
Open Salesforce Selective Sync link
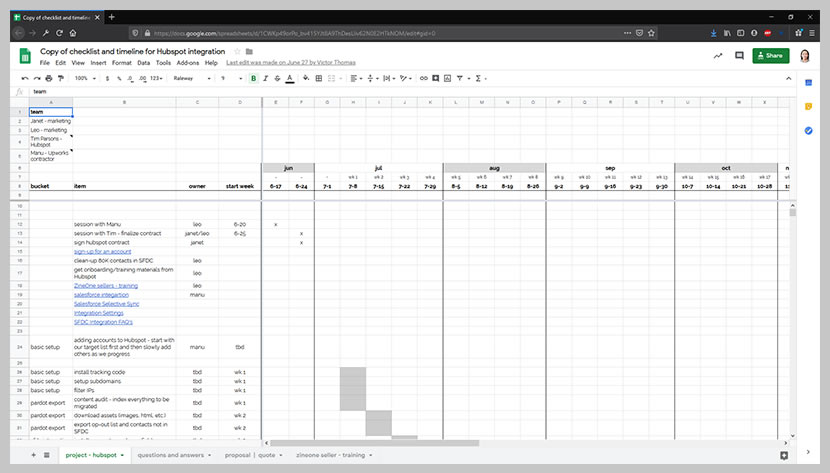(x=106, y=304)
